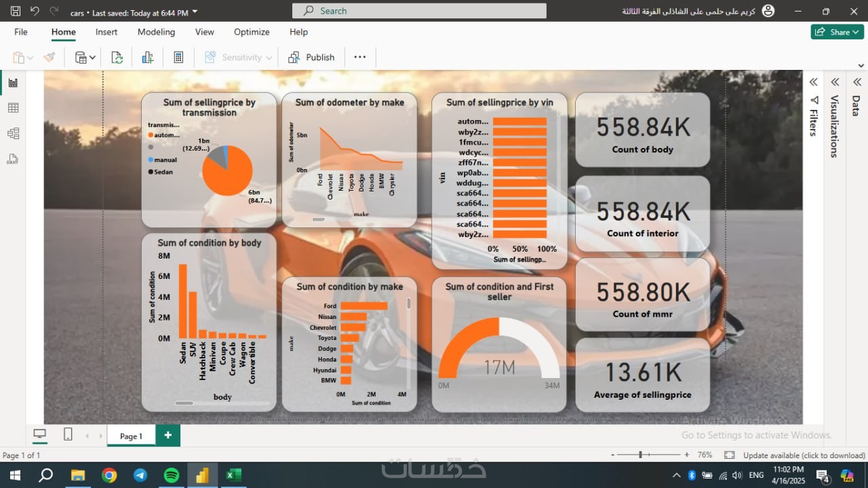Click the Save icon in title bar

coord(15,11)
